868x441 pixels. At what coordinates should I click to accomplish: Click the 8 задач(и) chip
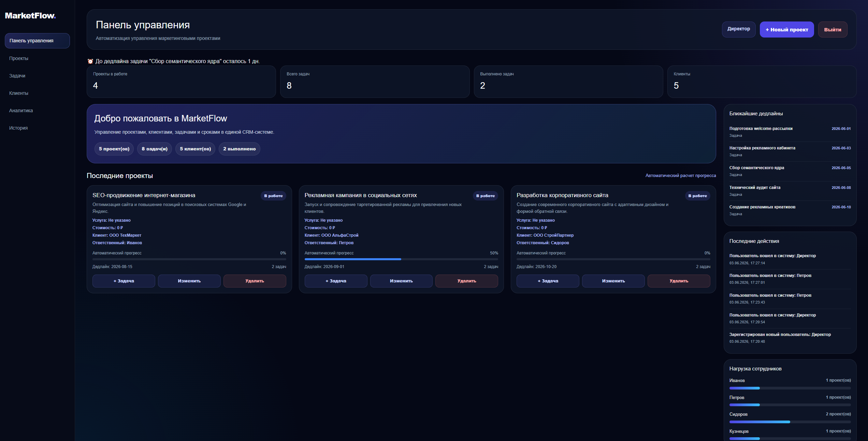155,149
